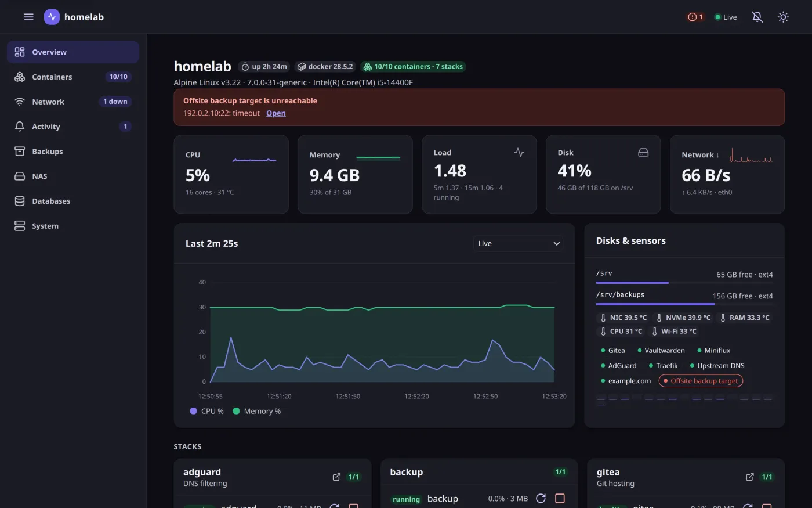The width and height of the screenshot is (812, 508).
Task: Restart the backup container
Action: coord(541,498)
